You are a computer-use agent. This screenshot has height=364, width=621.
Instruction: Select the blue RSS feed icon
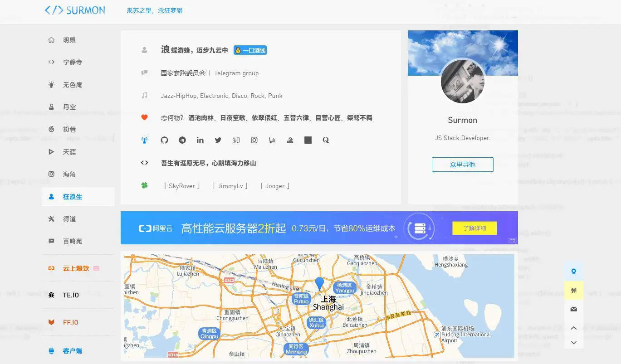point(144,140)
